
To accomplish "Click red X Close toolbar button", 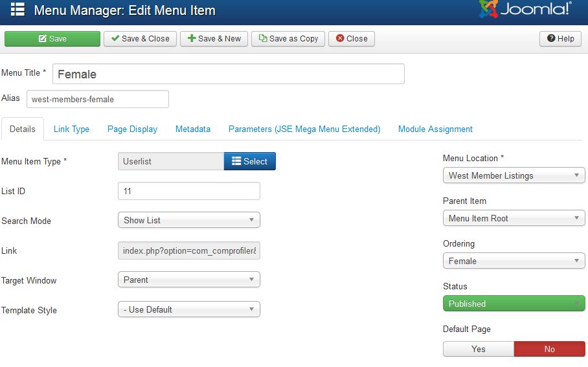I will 352,39.
